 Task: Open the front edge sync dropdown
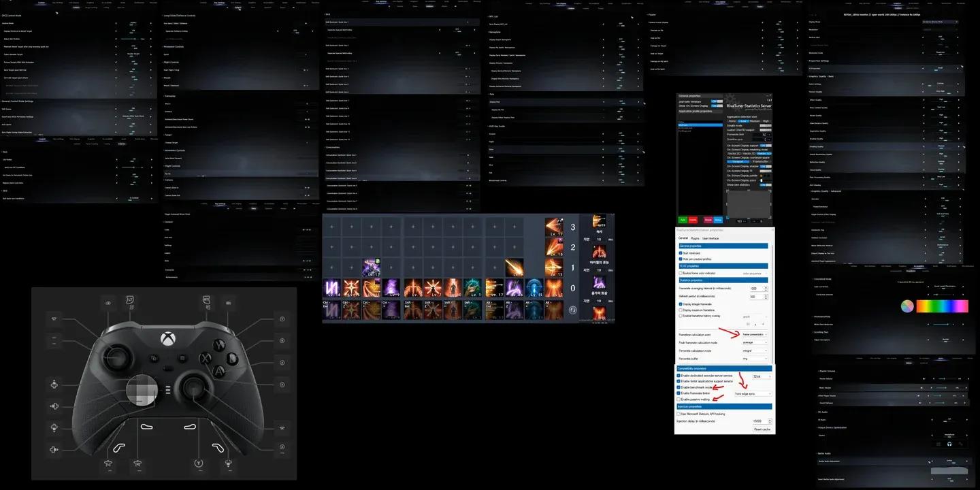coord(753,394)
